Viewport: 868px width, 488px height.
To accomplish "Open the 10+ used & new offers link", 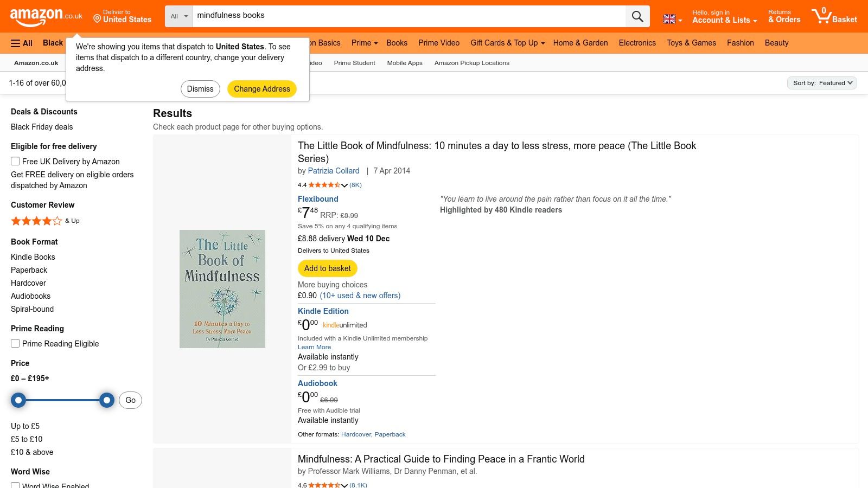I will pyautogui.click(x=360, y=296).
